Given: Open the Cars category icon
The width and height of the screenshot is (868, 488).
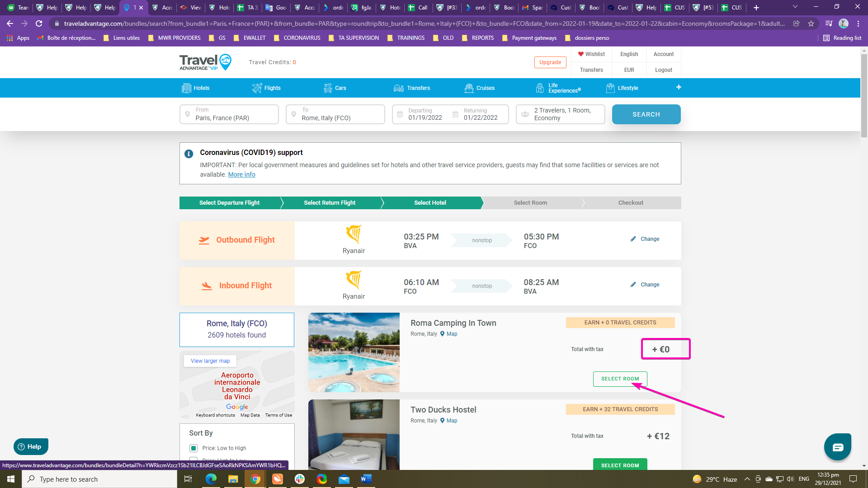Looking at the screenshot, I should pos(328,88).
